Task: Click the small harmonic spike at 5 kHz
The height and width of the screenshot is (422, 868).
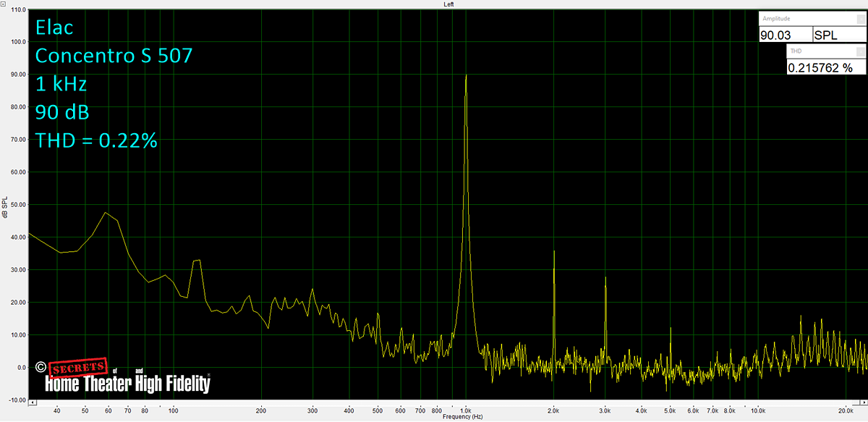Action: (x=671, y=329)
